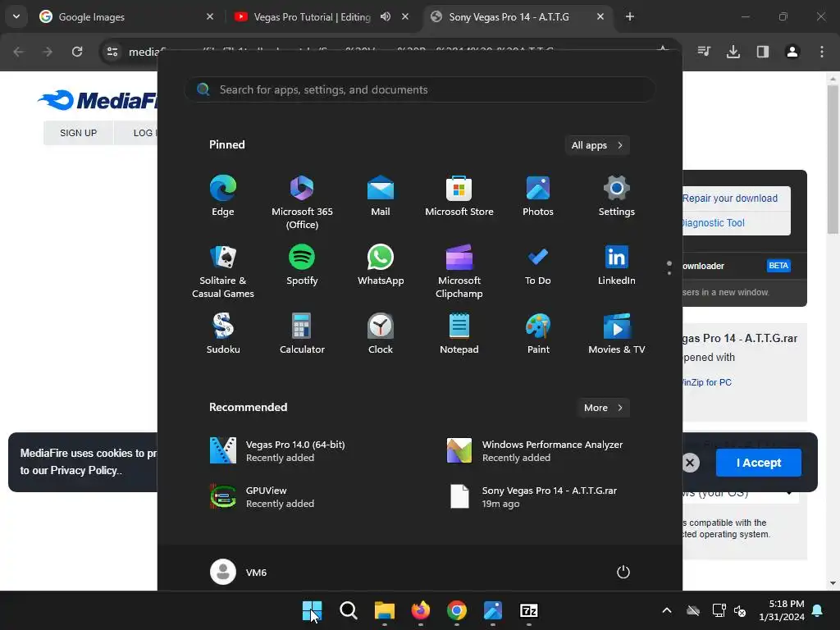Screen dimensions: 840x630
Task: Open Chrome downloads icon
Action: 733,52
